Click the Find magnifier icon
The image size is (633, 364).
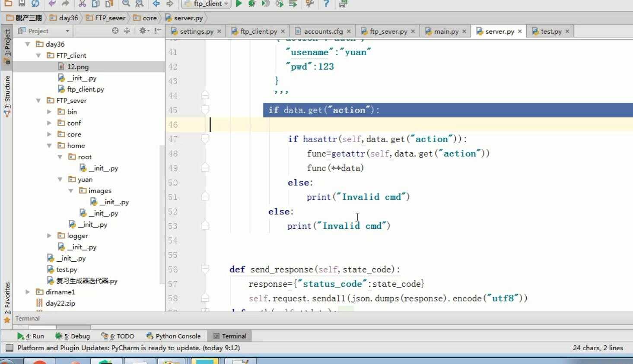coord(126,3)
